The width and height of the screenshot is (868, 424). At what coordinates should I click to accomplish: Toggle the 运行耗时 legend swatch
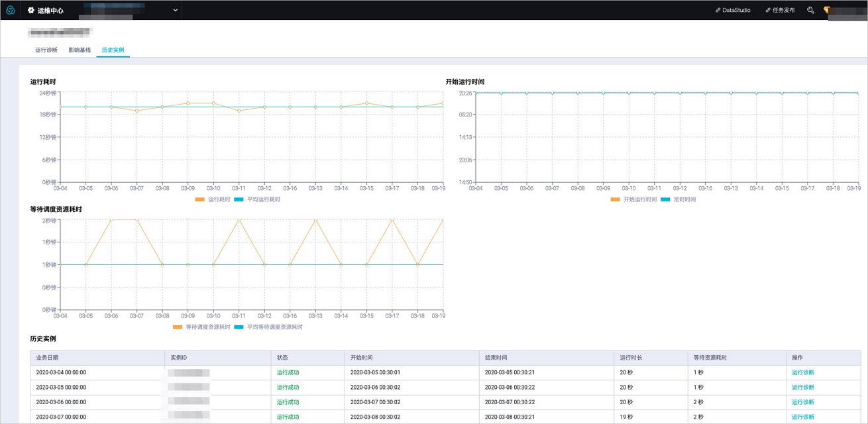pos(199,199)
